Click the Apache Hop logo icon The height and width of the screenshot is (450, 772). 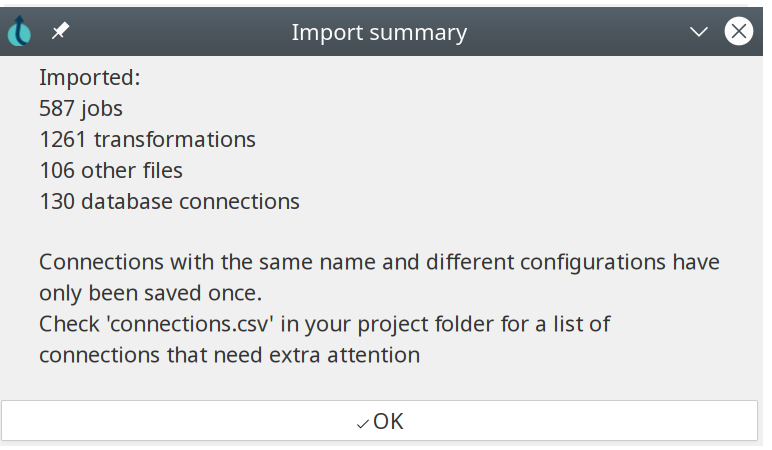click(18, 32)
